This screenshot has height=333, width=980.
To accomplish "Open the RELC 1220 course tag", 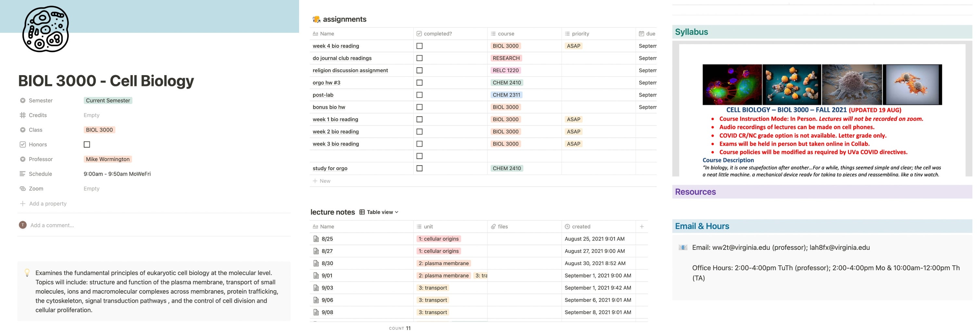I will [505, 70].
